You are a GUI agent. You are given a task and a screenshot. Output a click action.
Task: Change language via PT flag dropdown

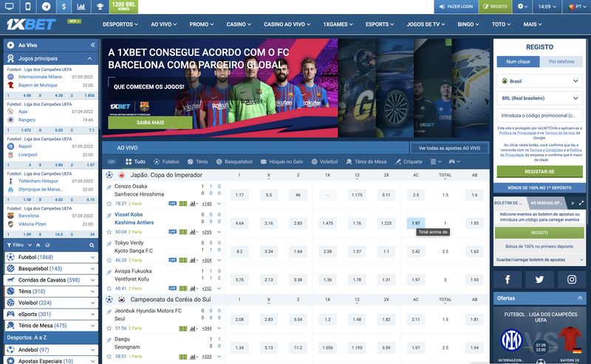pyautogui.click(x=577, y=7)
